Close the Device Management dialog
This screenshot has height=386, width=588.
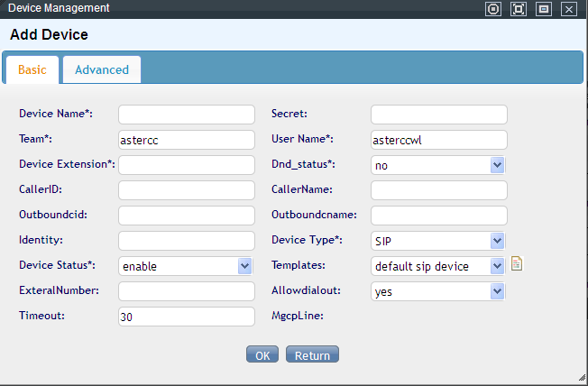pyautogui.click(x=568, y=9)
